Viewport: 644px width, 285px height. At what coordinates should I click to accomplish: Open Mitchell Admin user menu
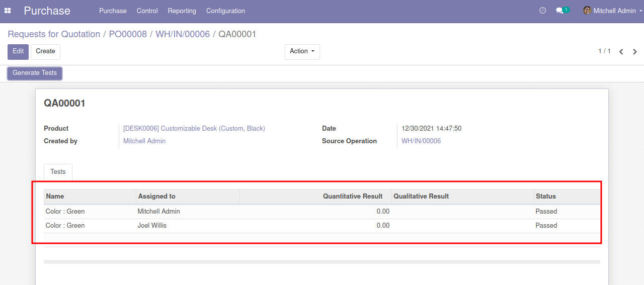coord(613,11)
